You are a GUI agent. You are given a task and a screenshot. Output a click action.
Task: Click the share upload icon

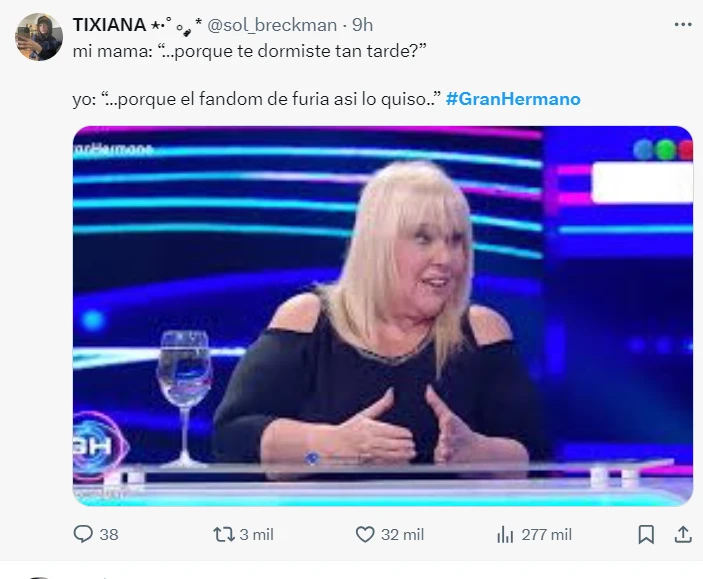pos(683,535)
